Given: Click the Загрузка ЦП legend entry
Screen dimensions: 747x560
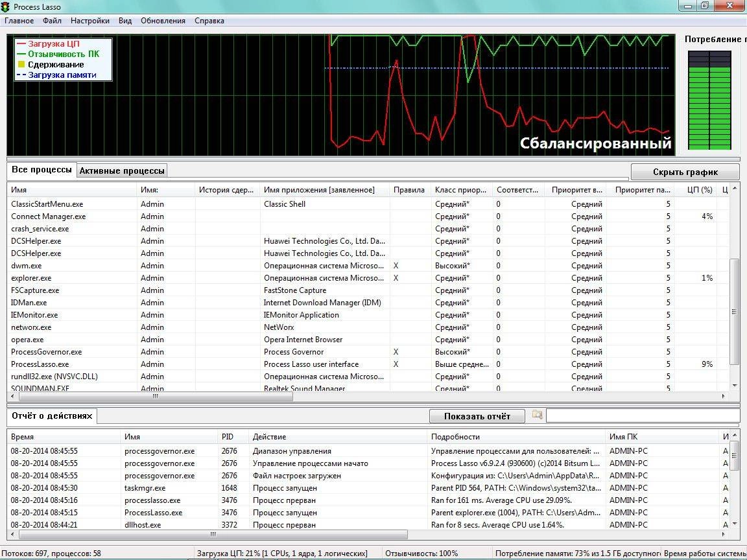Looking at the screenshot, I should coord(48,44).
